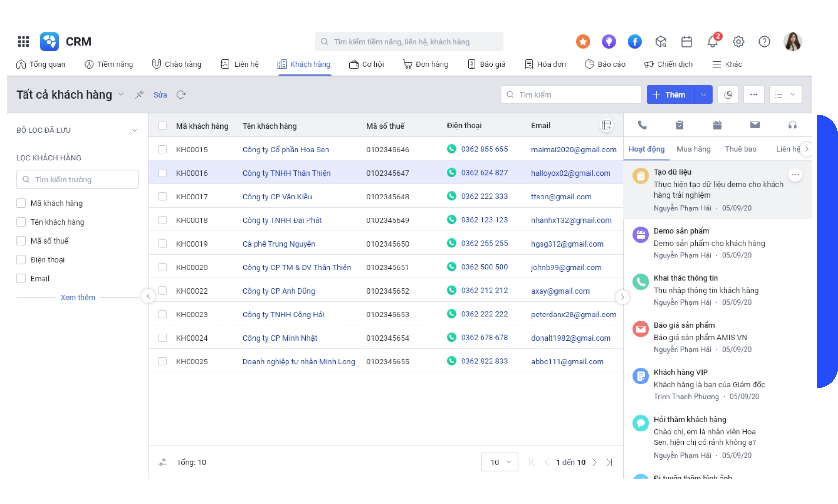This screenshot has width=838, height=504.
Task: Expand the Bộ lọc đã lưu section
Action: tap(134, 130)
